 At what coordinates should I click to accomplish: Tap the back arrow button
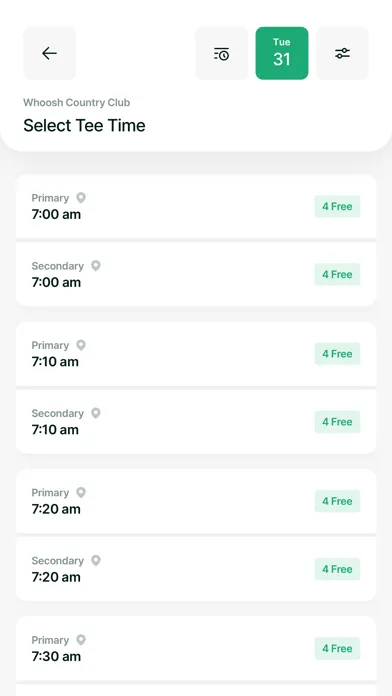(x=49, y=53)
